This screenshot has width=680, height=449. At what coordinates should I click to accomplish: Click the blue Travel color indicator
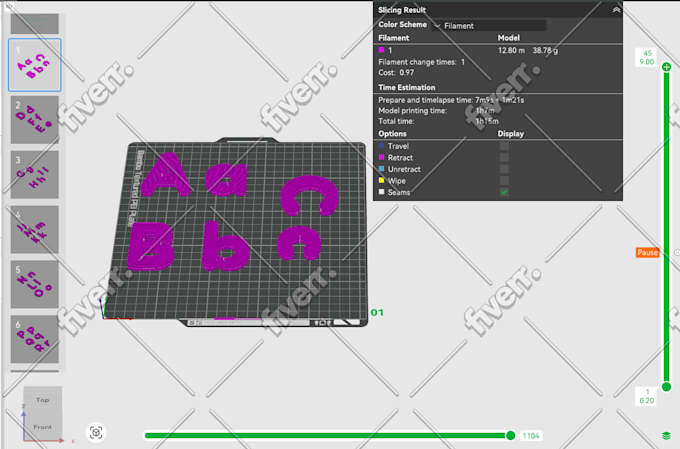382,146
